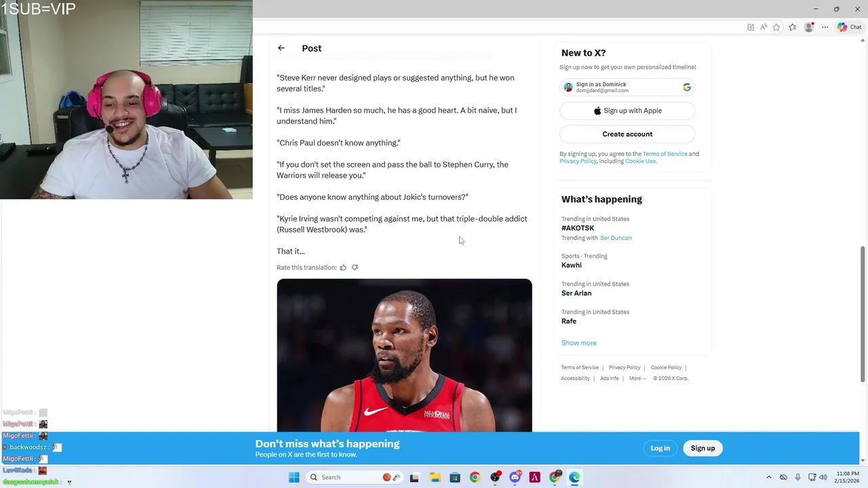Click Sign in as Dominick button
Screen dimensions: 868x488
[x=627, y=87]
